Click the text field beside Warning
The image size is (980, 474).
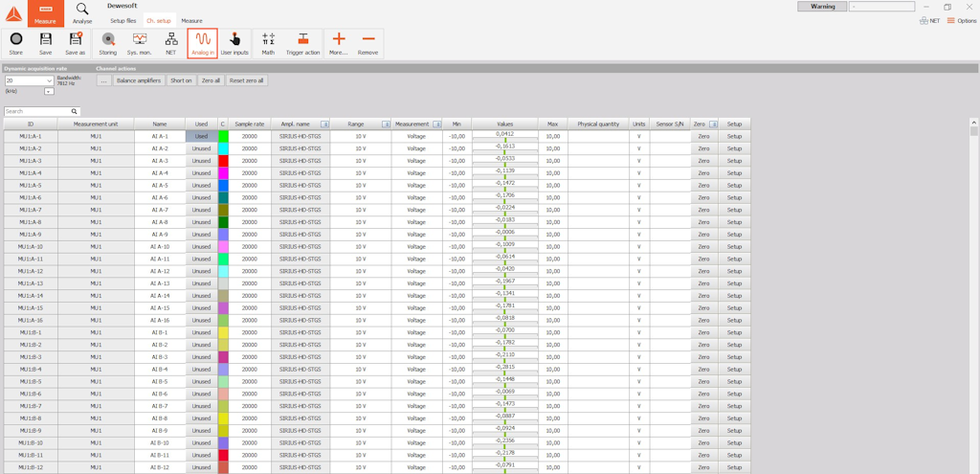(881, 7)
